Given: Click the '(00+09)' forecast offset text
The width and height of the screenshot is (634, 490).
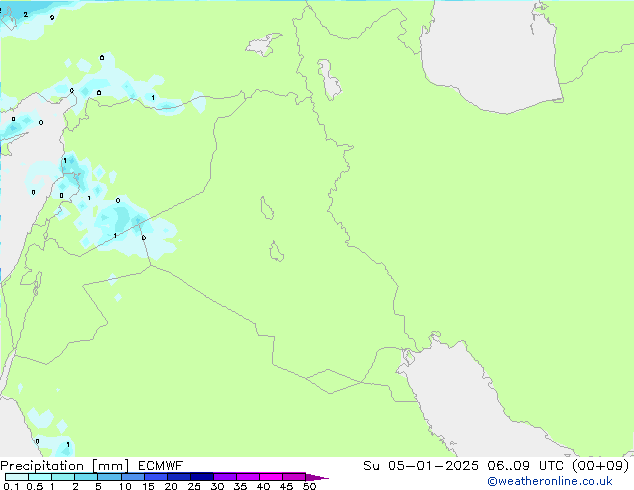Looking at the screenshot, I should coord(601,466).
